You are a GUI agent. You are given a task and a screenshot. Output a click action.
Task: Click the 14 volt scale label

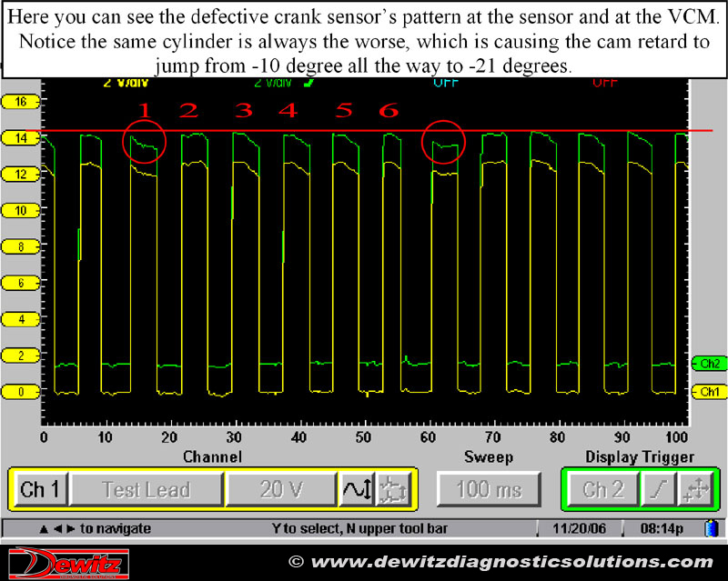[21, 138]
